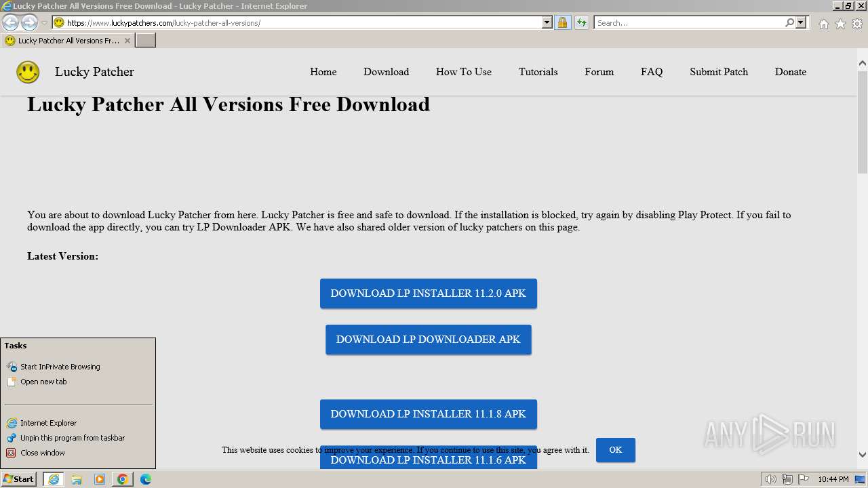Click the Lucky Patcher smiley logo
The image size is (868, 488).
28,72
